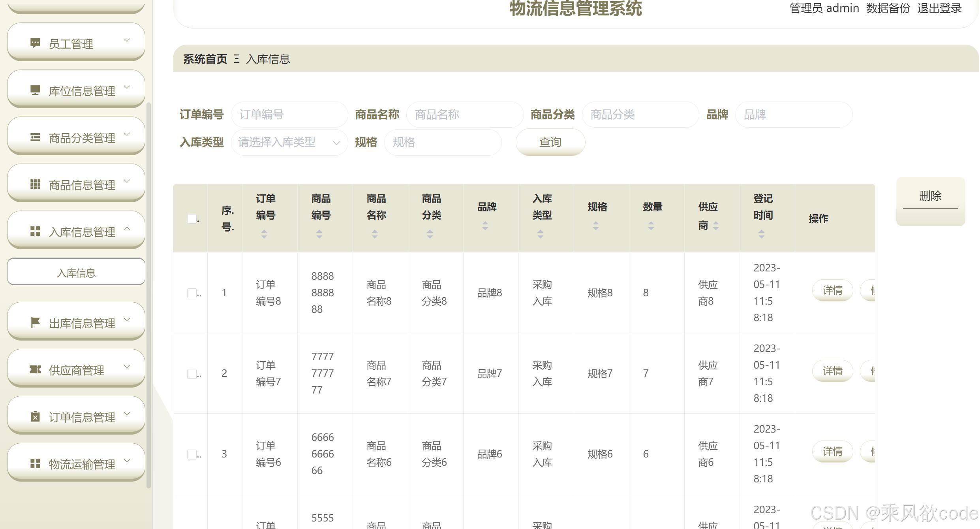Click 退出登录 to log out
Screen dimensions: 980x529
(x=939, y=8)
